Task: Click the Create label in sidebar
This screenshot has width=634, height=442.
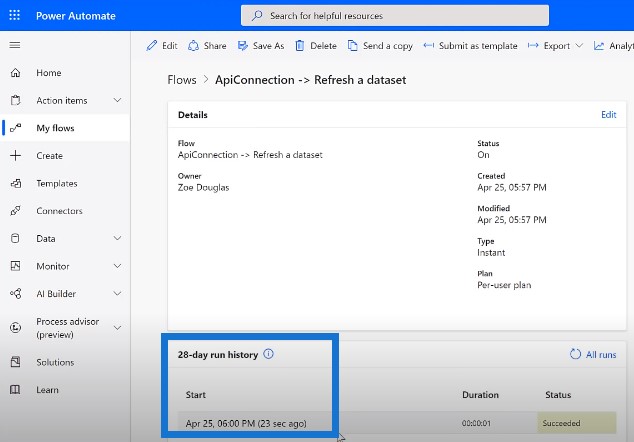Action: click(x=49, y=156)
